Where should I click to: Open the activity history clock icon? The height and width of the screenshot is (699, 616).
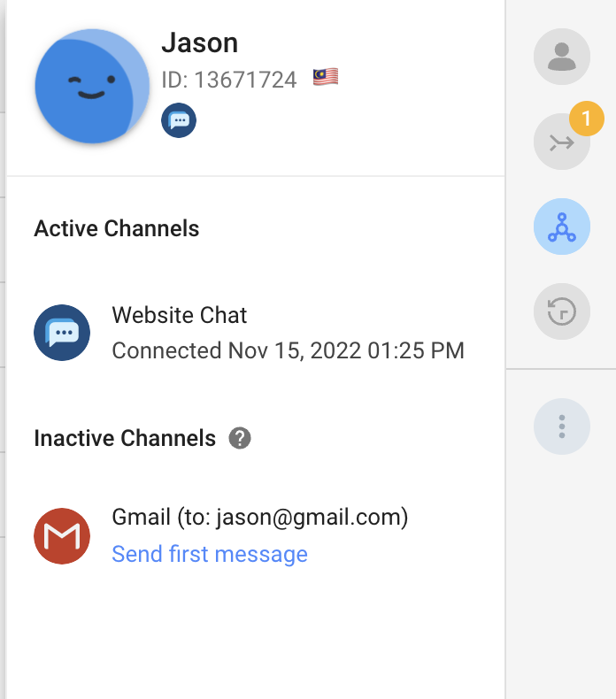coord(562,311)
